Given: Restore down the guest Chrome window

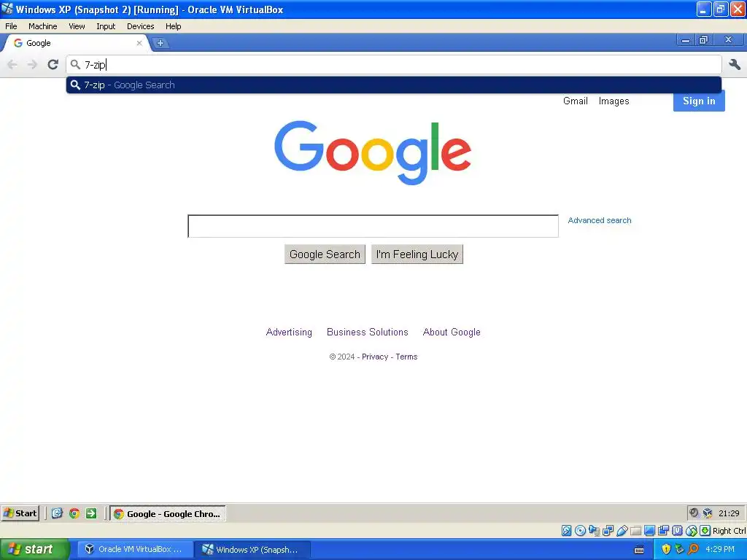Looking at the screenshot, I should [x=703, y=41].
